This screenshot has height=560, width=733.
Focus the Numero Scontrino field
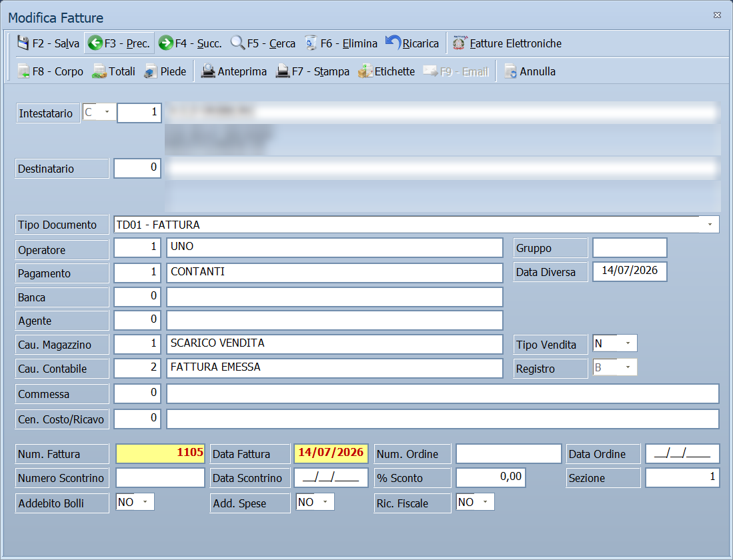[160, 477]
